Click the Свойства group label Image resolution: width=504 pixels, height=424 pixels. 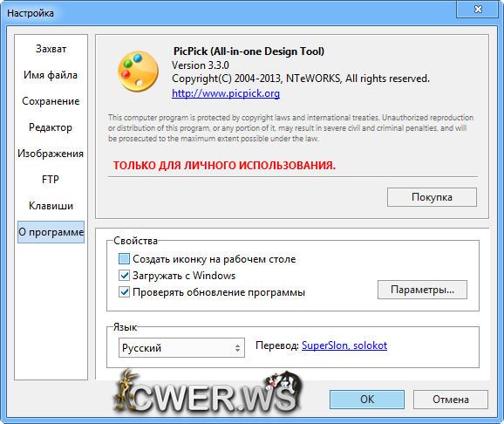pyautogui.click(x=135, y=241)
